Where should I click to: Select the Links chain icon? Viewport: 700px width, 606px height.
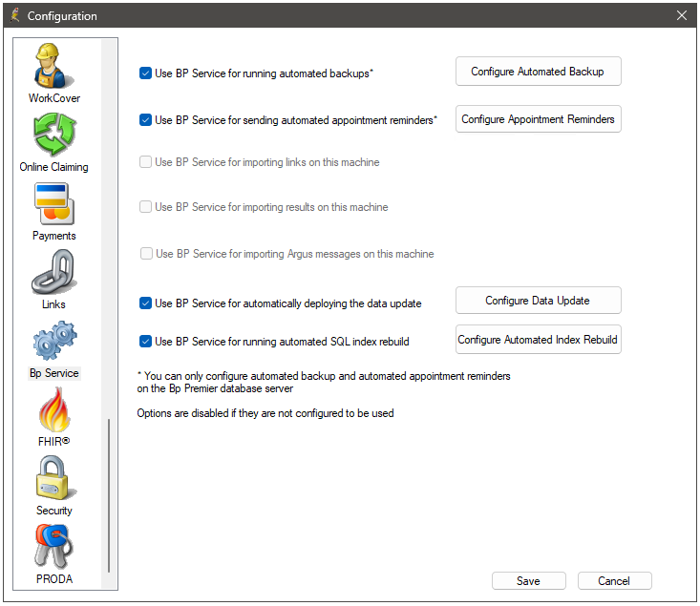pos(54,272)
